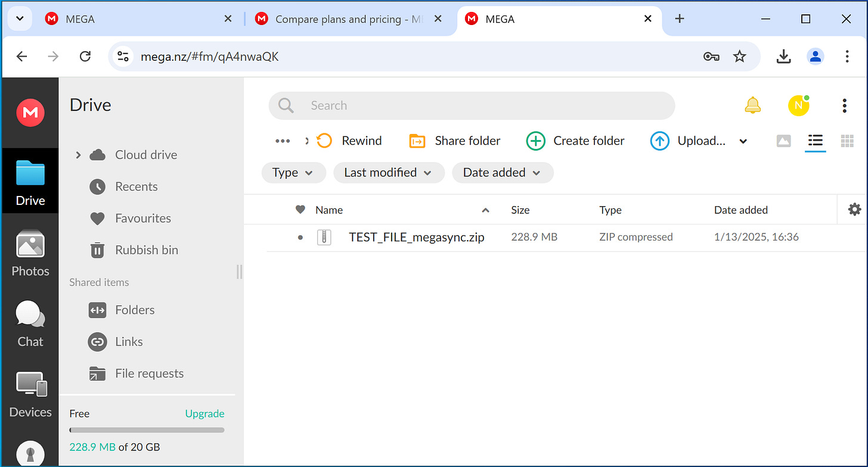This screenshot has height=467, width=868.
Task: Click the zip file icon
Action: 324,237
